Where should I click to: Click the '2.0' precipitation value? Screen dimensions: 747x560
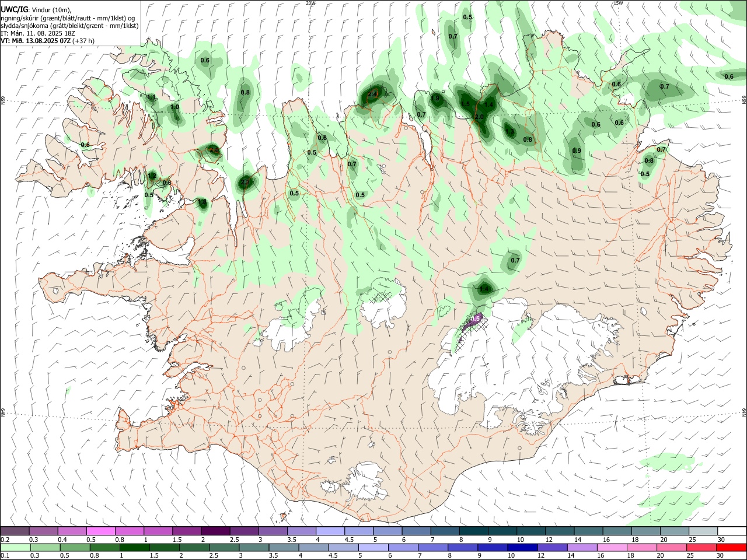[x=479, y=117]
